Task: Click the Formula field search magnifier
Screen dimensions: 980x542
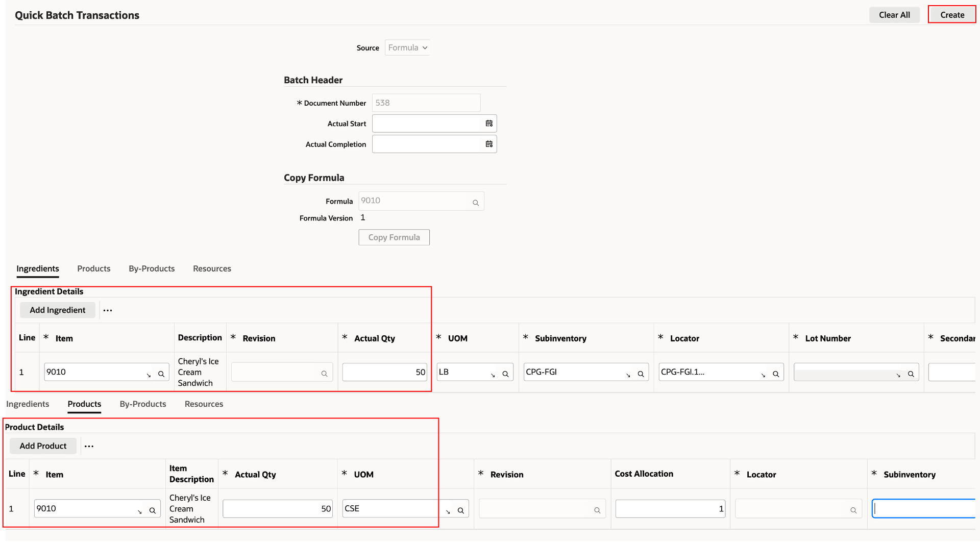Action: pos(475,201)
